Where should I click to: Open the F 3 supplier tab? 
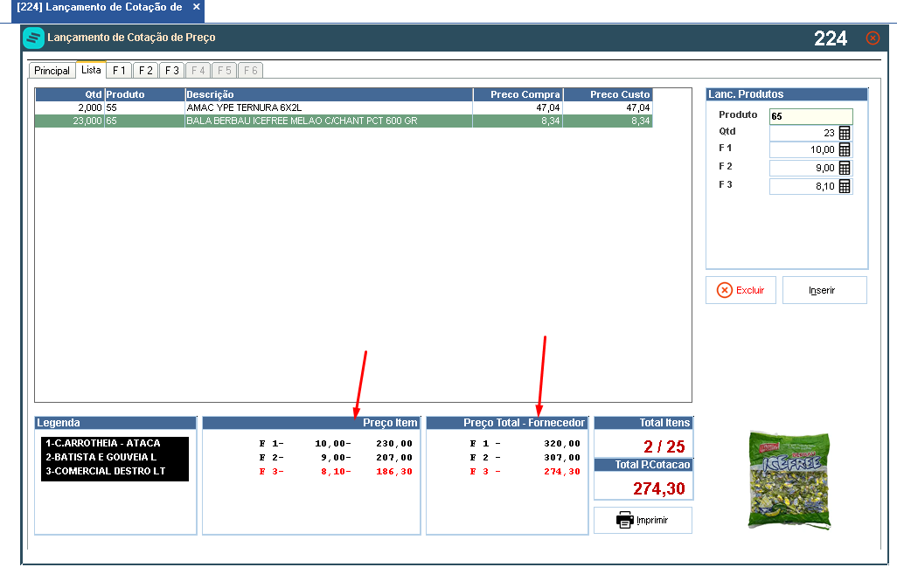[x=171, y=70]
